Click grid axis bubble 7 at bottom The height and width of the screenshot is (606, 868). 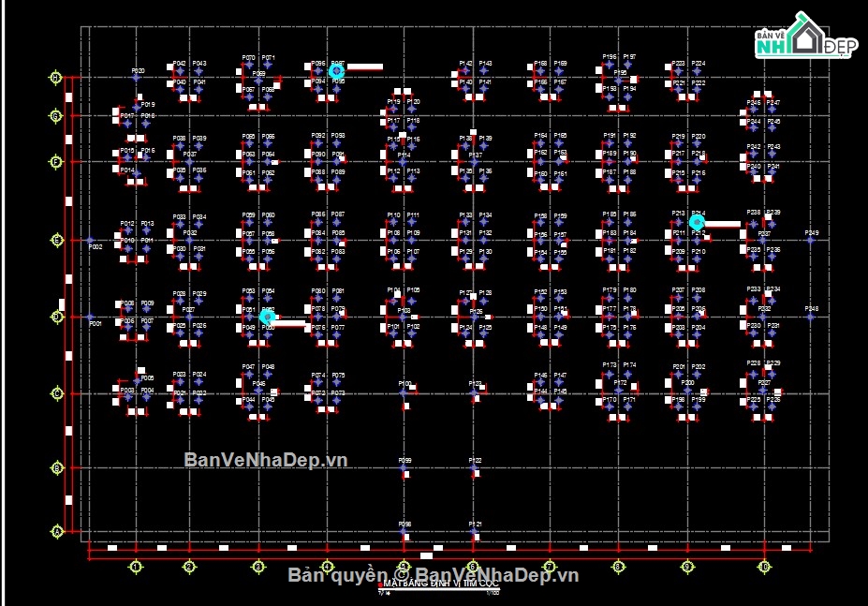[550, 567]
